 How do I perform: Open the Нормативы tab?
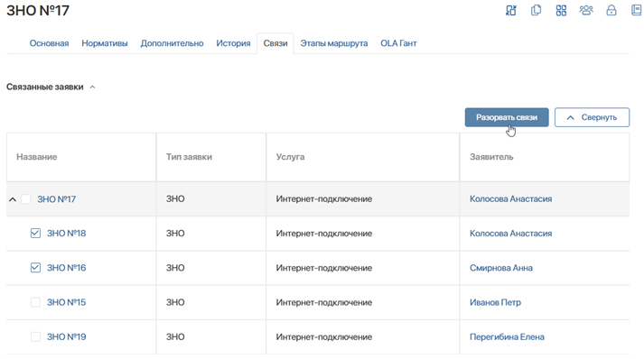(x=104, y=43)
